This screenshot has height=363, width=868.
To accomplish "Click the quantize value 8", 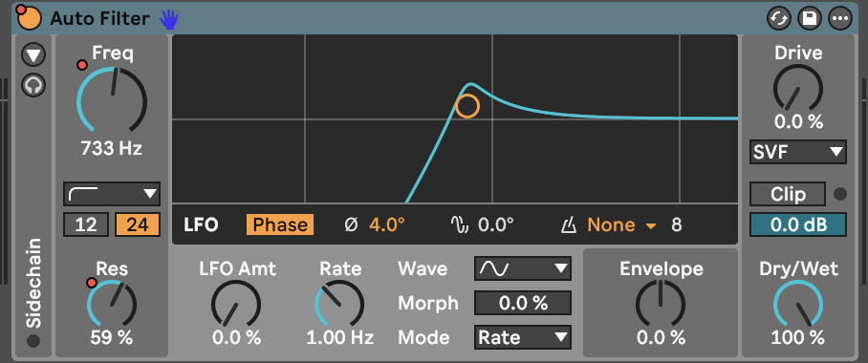I will point(677,224).
